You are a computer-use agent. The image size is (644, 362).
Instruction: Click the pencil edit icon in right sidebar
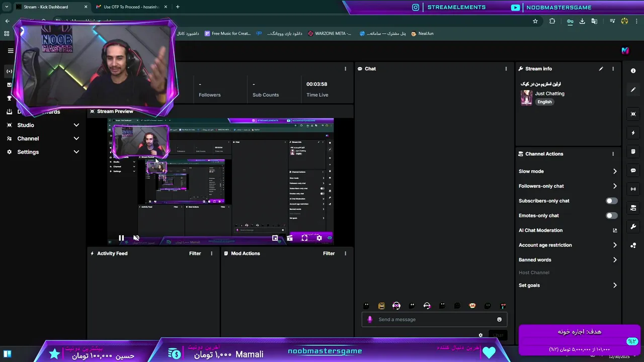(x=633, y=89)
